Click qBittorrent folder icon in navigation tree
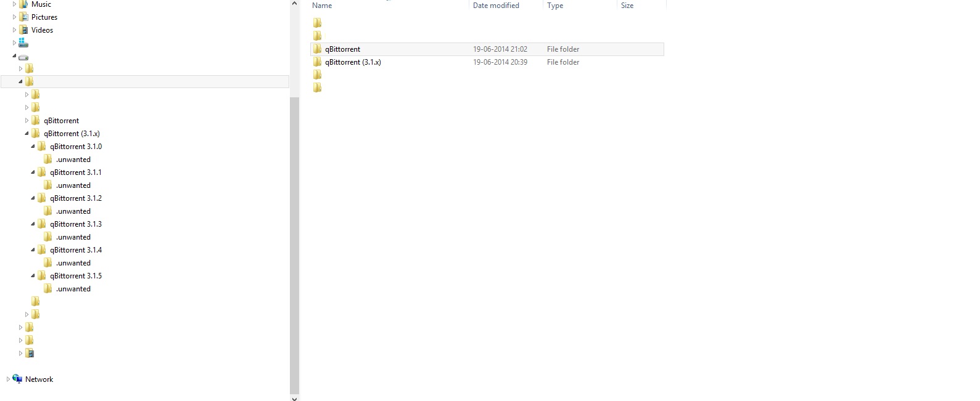 35,121
